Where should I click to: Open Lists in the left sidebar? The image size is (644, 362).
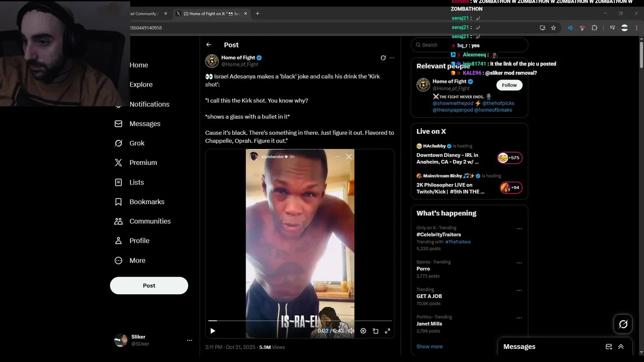coord(129,183)
